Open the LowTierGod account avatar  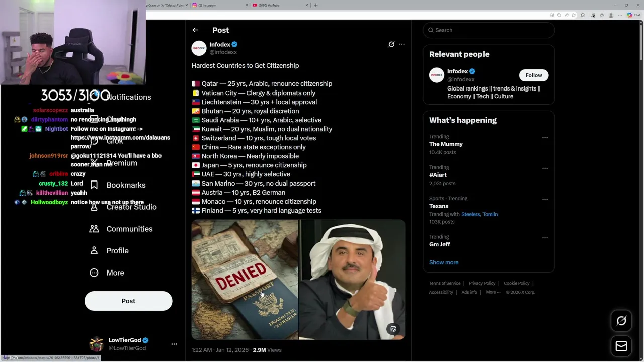pos(96,344)
